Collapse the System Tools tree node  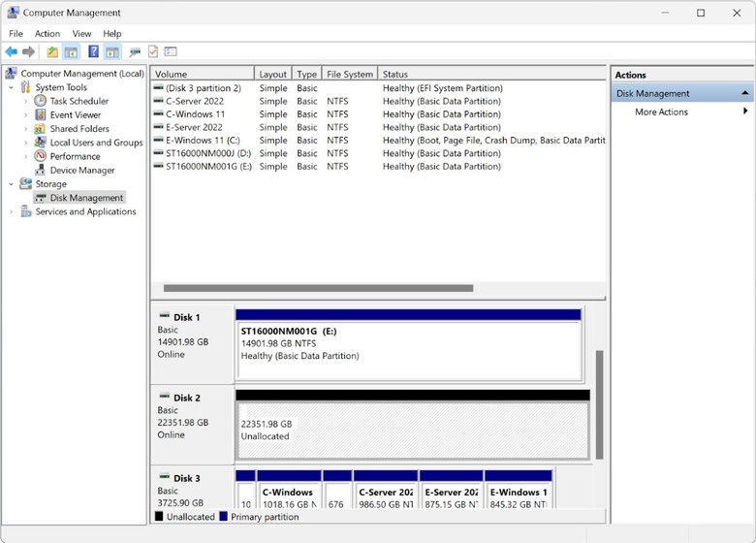(11, 88)
